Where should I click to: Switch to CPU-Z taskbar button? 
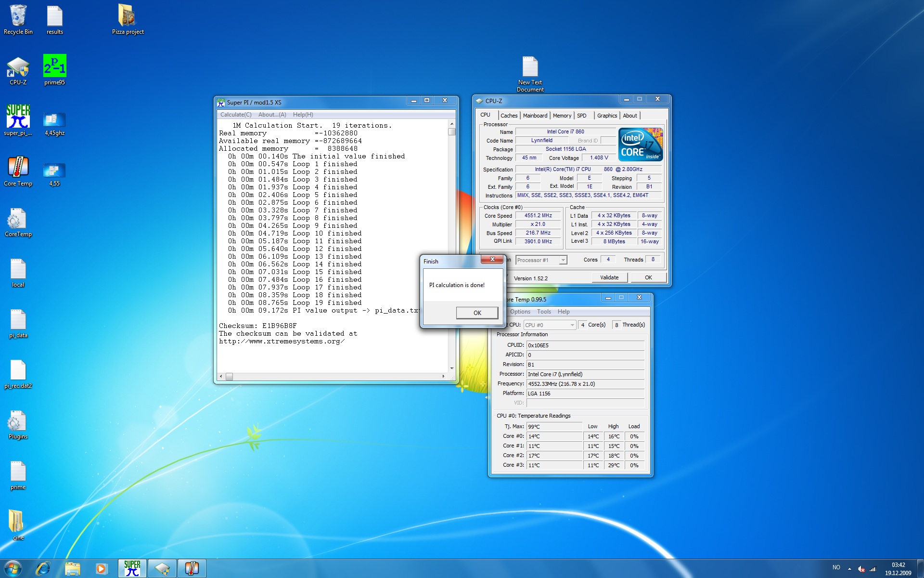tap(162, 568)
